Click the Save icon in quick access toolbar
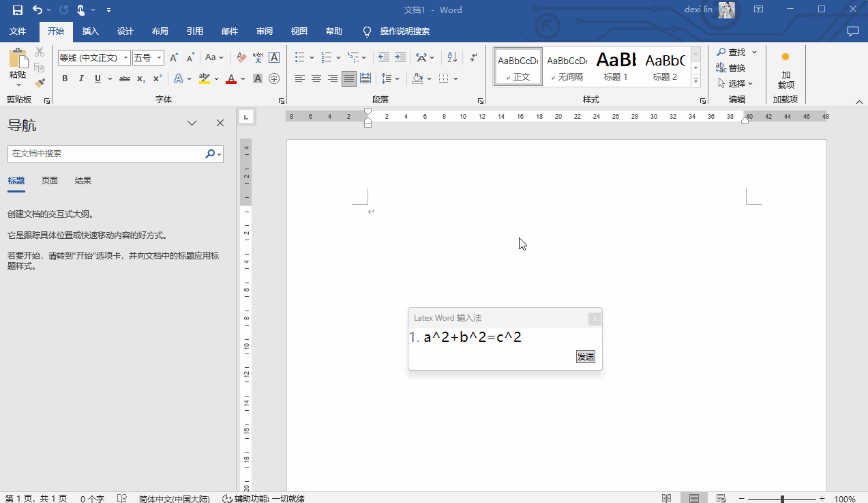Screen dimensions: 868x503 point(18,10)
